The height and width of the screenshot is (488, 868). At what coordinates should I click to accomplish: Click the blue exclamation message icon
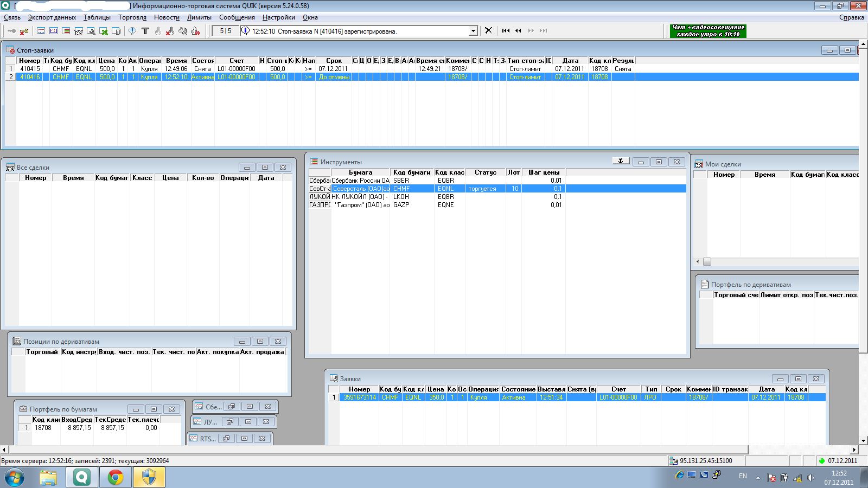pyautogui.click(x=132, y=31)
